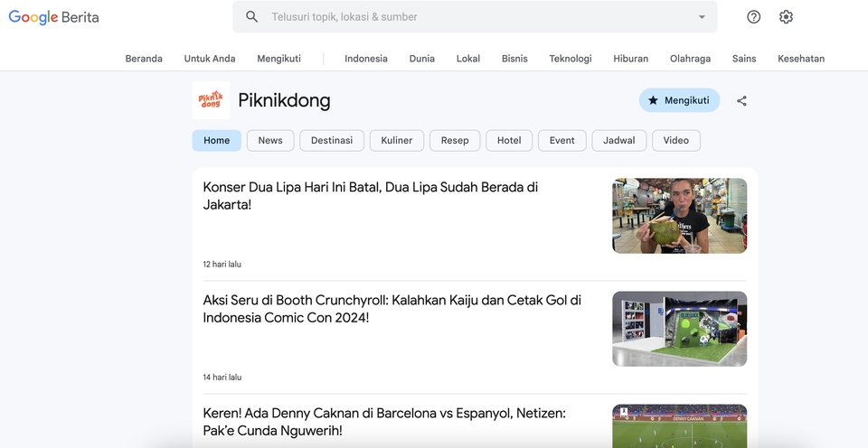Open the Booth Crunchyroll Comic Con article
868x448 pixels.
[392, 309]
